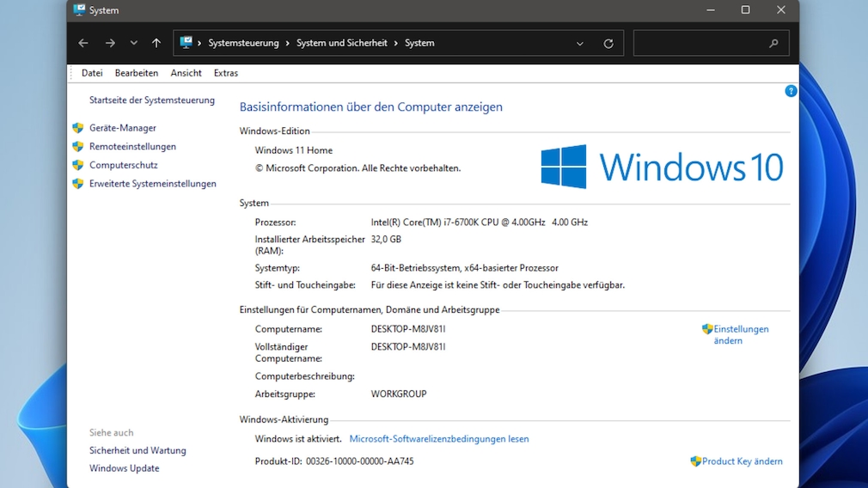868x488 pixels.
Task: Click Product Key ändern
Action: pos(742,461)
